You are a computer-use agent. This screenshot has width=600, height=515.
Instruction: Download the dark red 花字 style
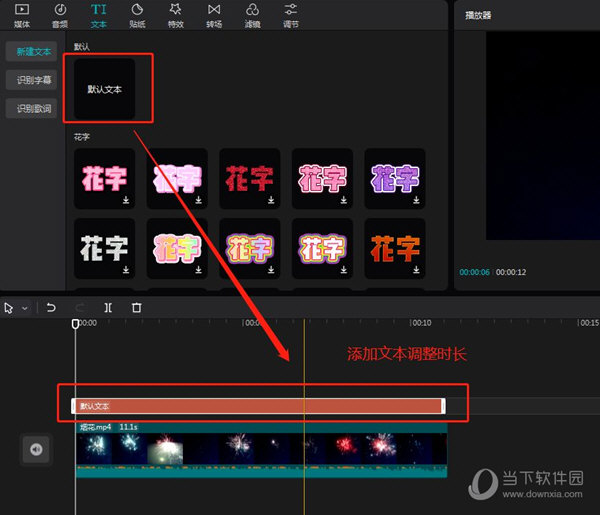(271, 200)
